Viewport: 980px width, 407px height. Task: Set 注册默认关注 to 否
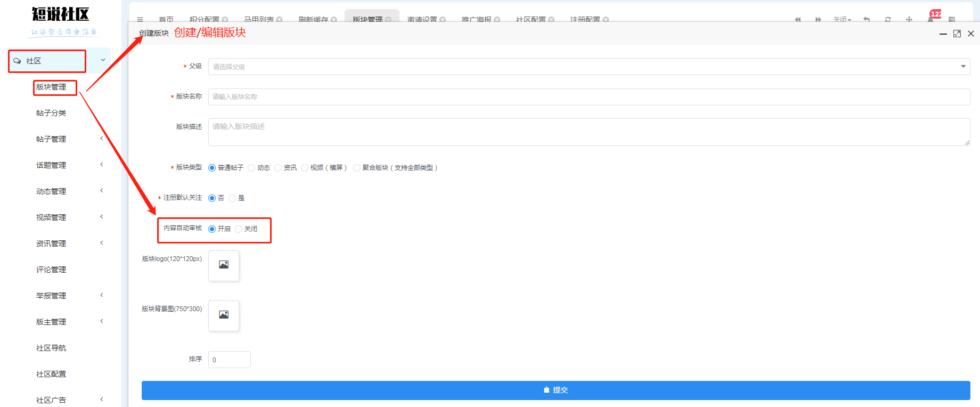[x=212, y=198]
